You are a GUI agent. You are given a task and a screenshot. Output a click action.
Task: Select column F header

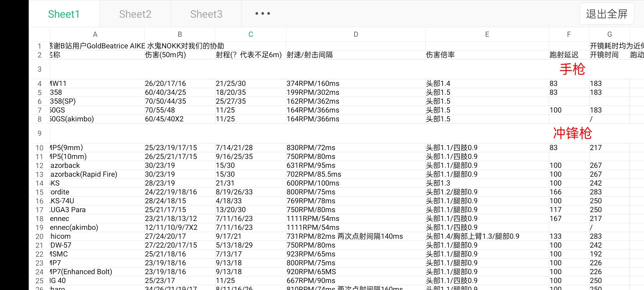(x=569, y=34)
